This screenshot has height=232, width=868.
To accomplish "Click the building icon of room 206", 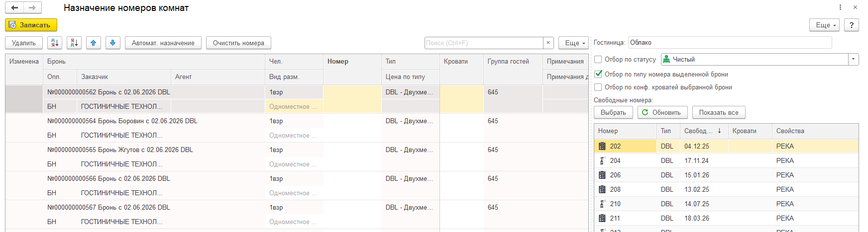I will click(x=602, y=175).
